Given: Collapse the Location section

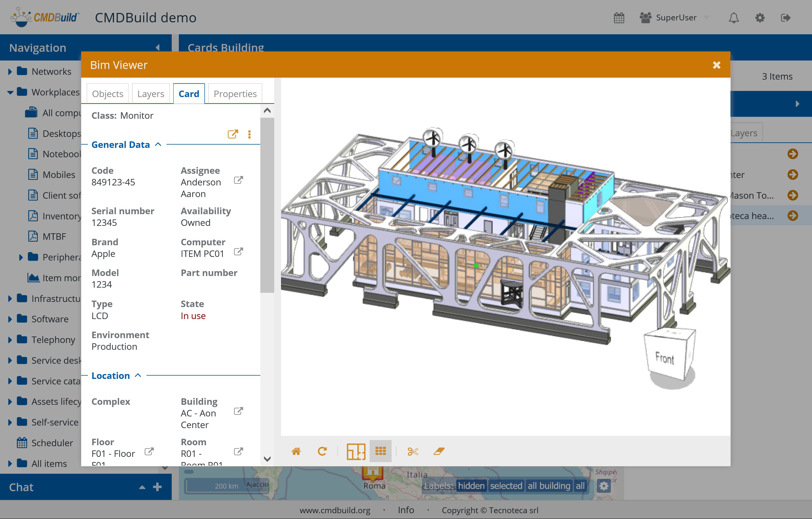Looking at the screenshot, I should [138, 375].
